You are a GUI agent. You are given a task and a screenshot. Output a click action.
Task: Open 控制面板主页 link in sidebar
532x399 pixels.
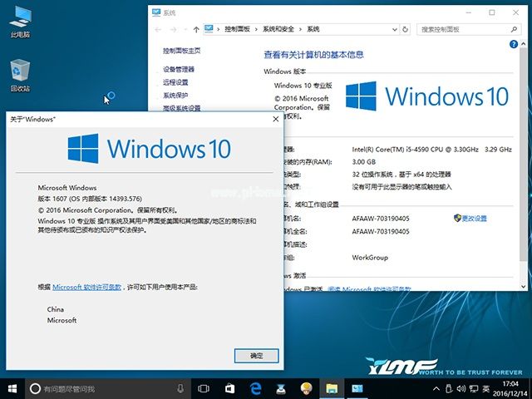click(x=181, y=51)
